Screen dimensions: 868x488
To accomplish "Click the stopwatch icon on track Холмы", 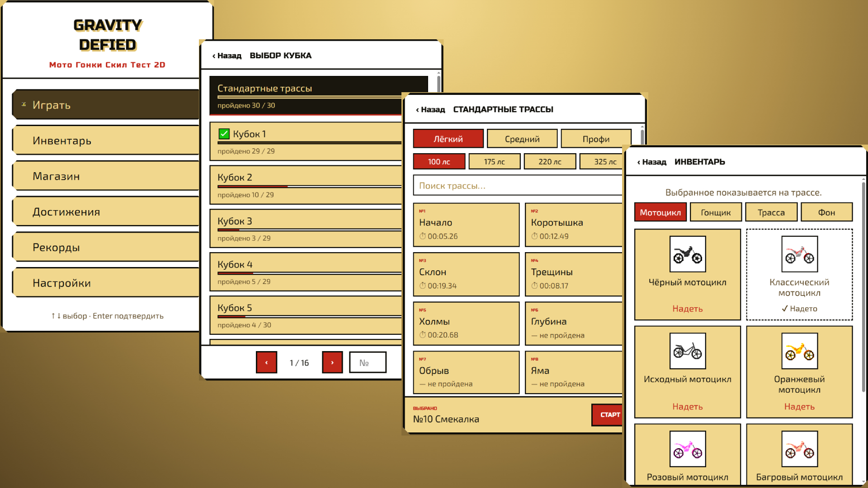I will [x=422, y=335].
